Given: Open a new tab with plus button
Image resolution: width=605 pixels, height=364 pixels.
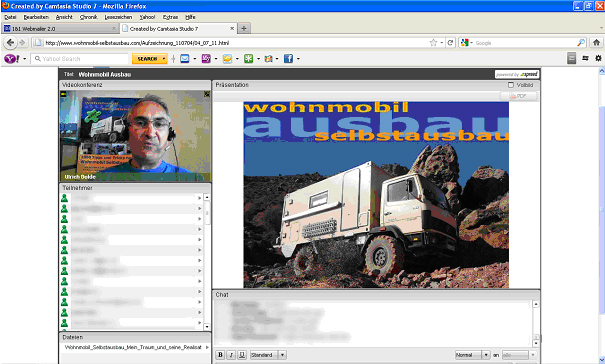Looking at the screenshot, I should [x=244, y=28].
